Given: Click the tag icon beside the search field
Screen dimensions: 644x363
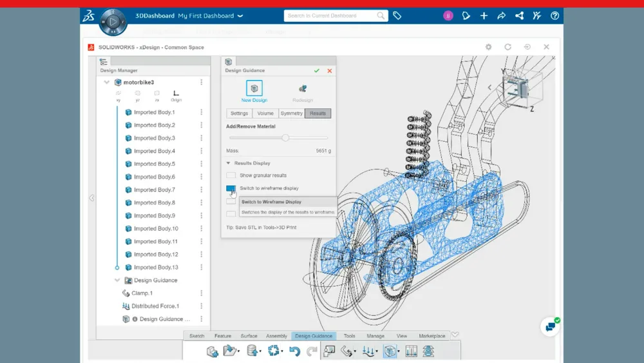Looking at the screenshot, I should tap(397, 15).
